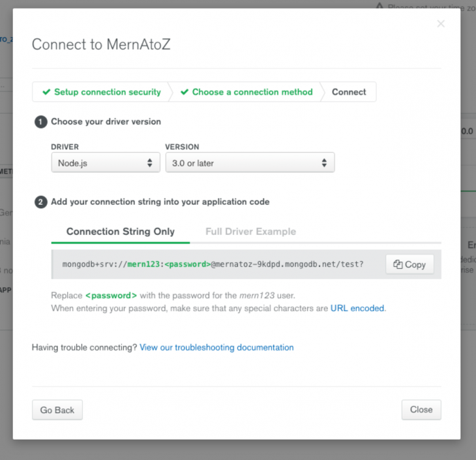Click checkmark icon beside Choose a connection method
The image size is (476, 460).
tap(185, 92)
